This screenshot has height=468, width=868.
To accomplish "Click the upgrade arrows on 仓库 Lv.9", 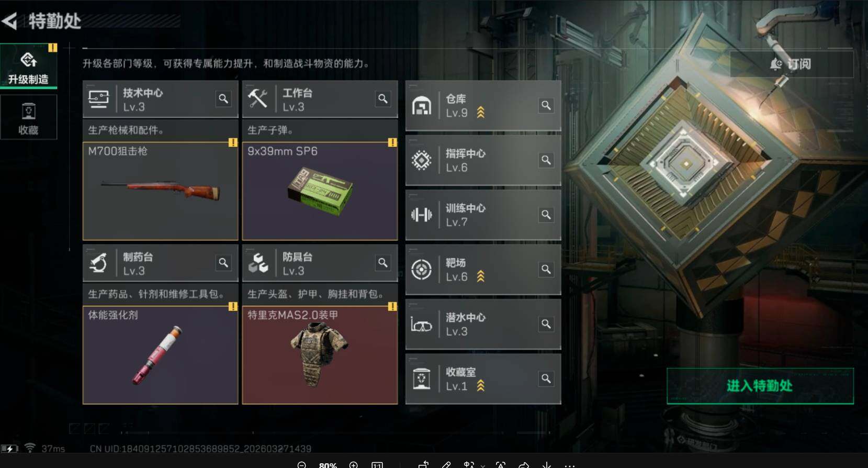I will pos(480,113).
